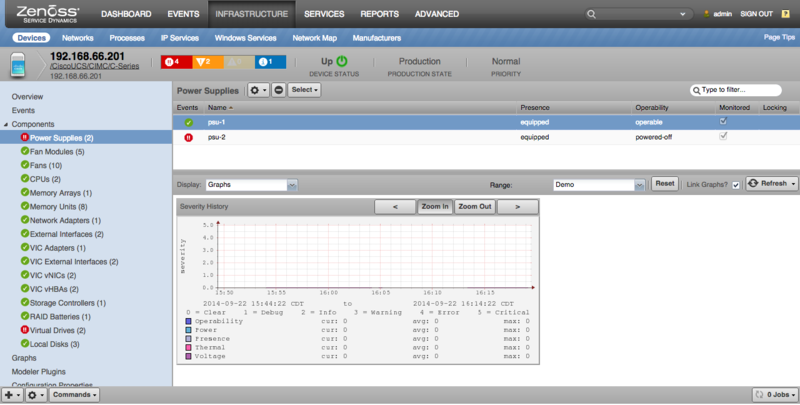
Task: Open the Range Demo combo box
Action: (599, 185)
